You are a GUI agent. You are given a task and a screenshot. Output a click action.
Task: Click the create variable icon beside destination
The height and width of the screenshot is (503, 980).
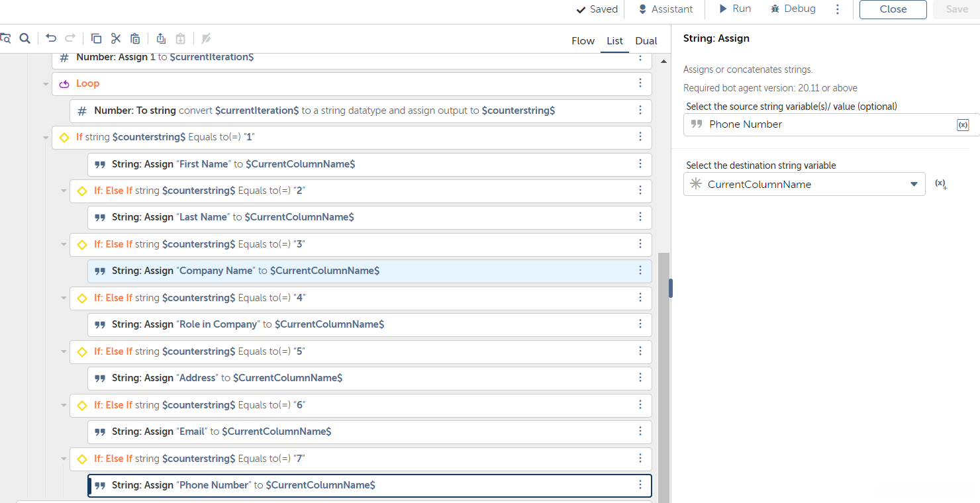(940, 184)
